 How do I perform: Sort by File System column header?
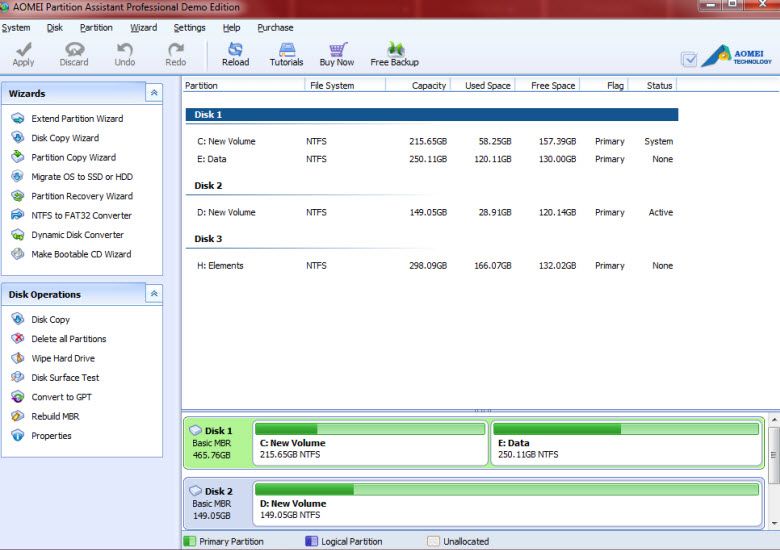(x=345, y=86)
